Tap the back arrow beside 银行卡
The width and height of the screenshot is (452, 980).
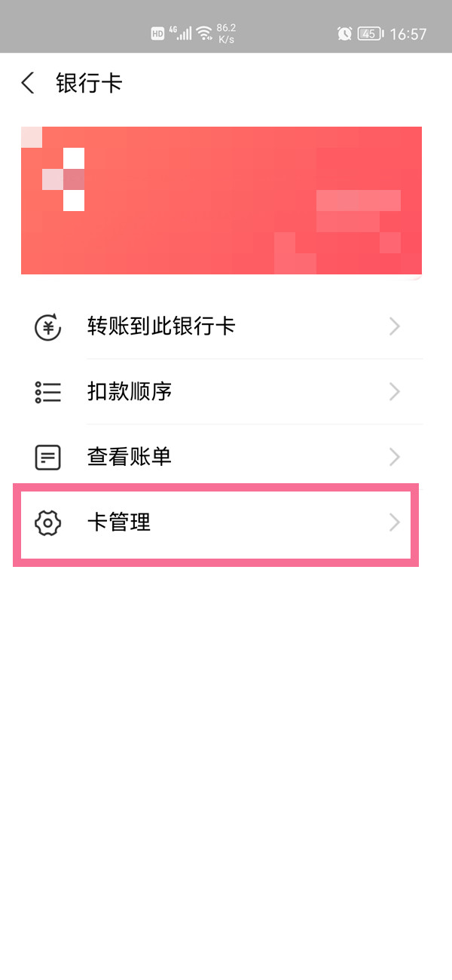pos(28,83)
